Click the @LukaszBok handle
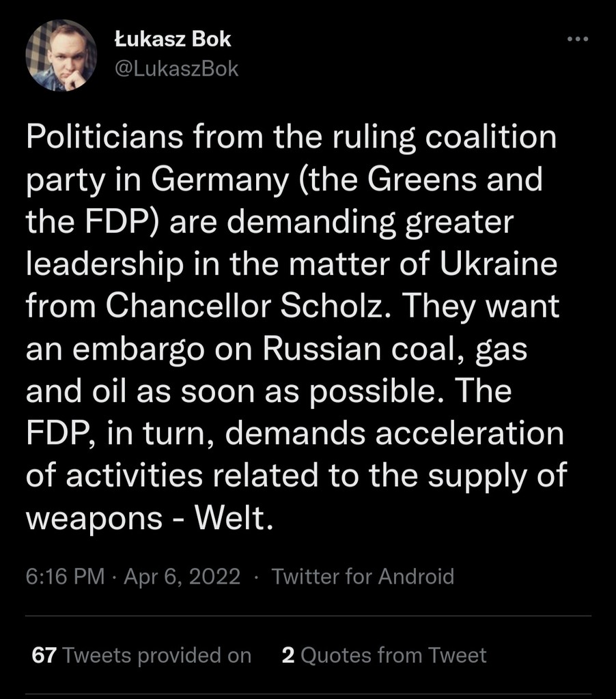Screen dimensions: 616x699 point(176,68)
